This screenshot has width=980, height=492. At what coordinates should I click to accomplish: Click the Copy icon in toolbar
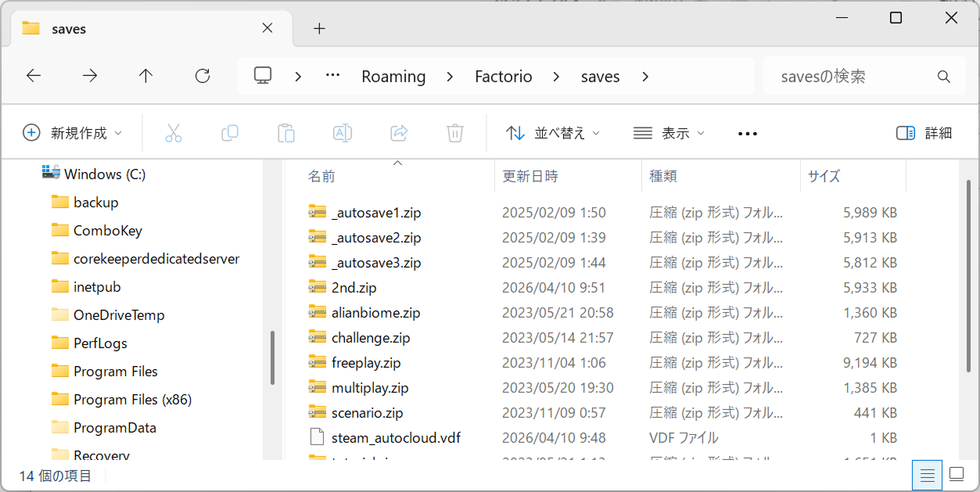click(230, 133)
